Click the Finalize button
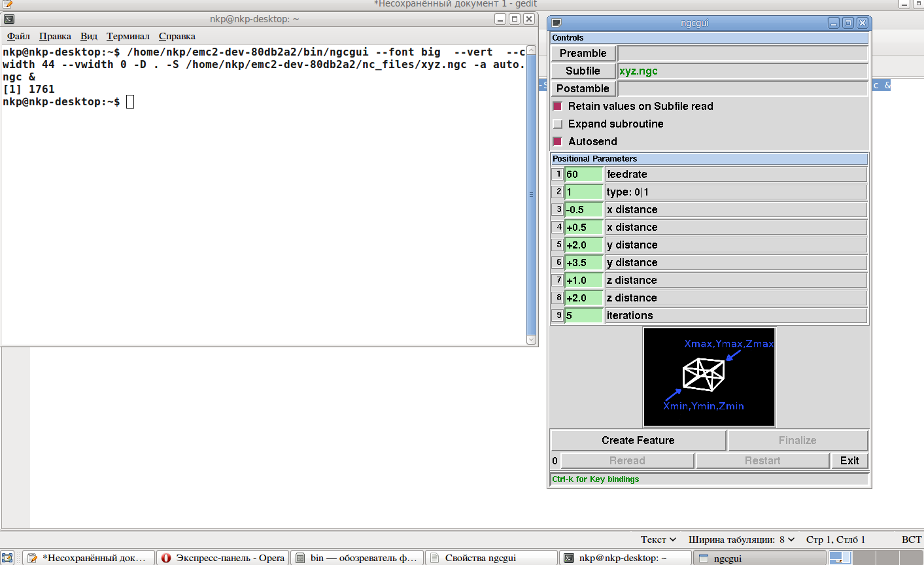The width and height of the screenshot is (924, 565). coord(798,440)
